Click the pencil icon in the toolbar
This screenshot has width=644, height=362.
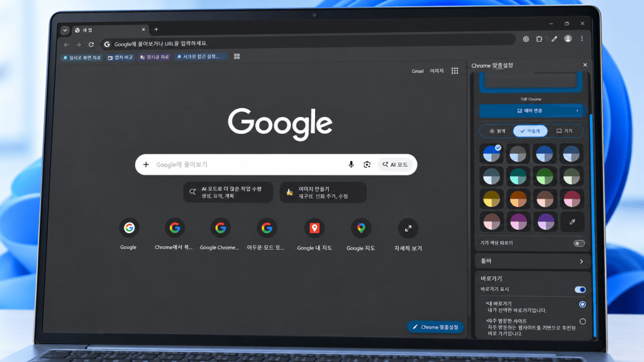click(554, 39)
